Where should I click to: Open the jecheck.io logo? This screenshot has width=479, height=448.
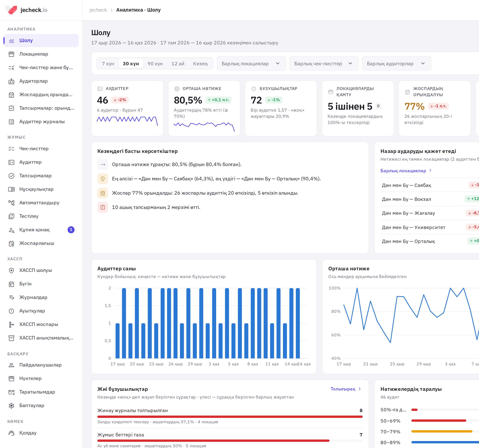[x=26, y=10]
